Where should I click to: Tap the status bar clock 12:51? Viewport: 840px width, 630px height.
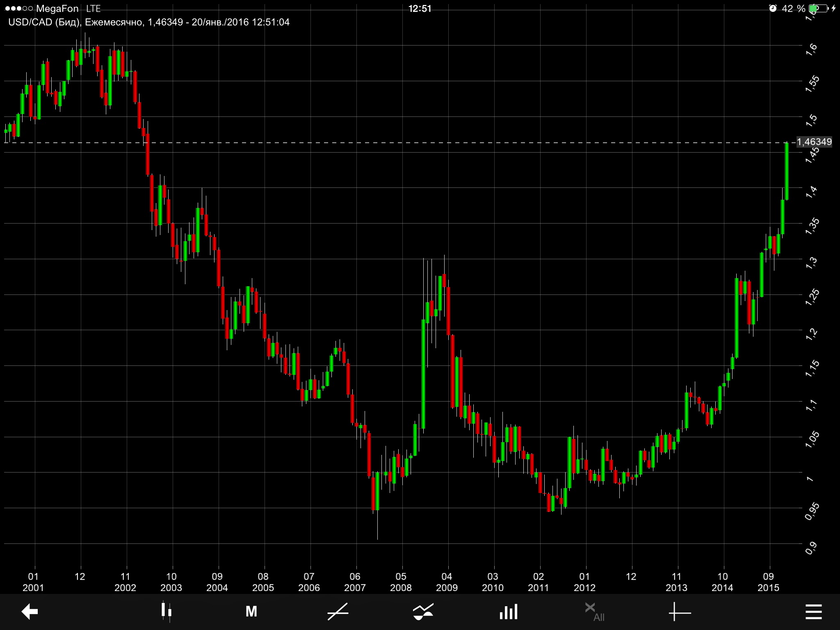point(420,9)
